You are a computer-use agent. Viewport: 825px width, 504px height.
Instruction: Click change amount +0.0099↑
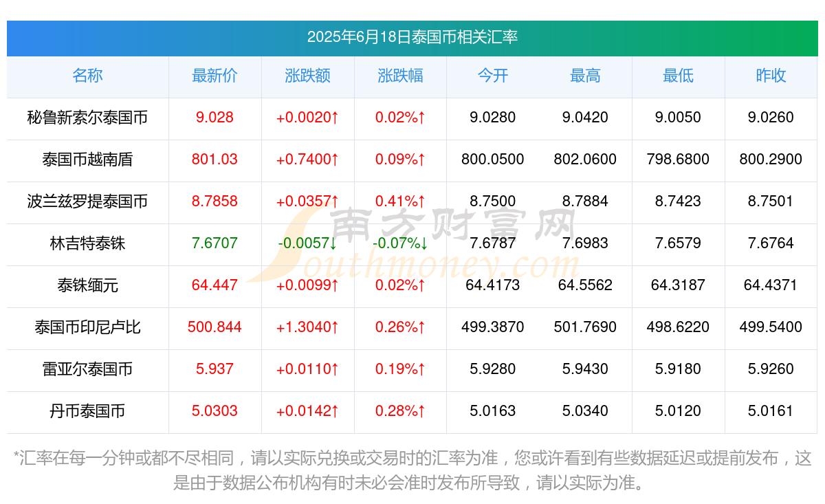pos(307,285)
